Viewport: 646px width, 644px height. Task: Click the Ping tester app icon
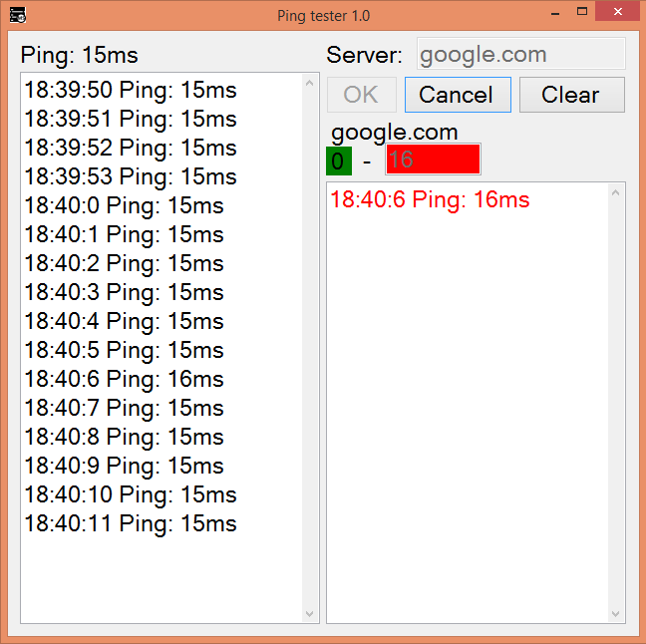tap(17, 15)
